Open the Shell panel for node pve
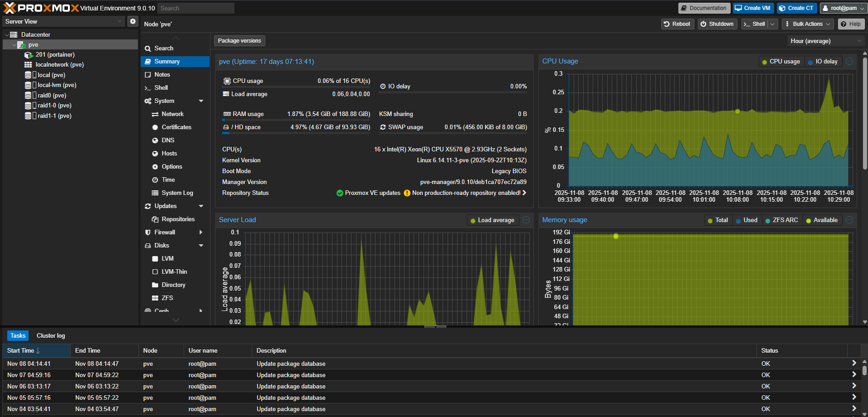868x417 pixels. click(161, 87)
